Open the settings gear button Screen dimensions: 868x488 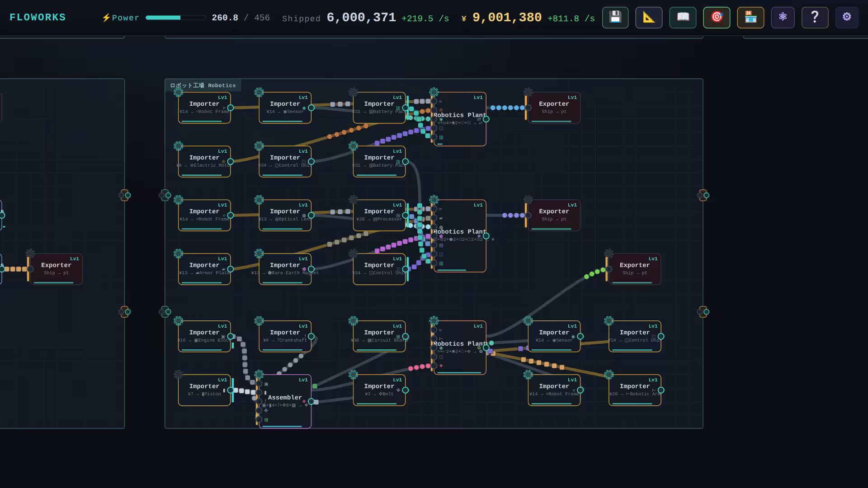[x=847, y=18]
